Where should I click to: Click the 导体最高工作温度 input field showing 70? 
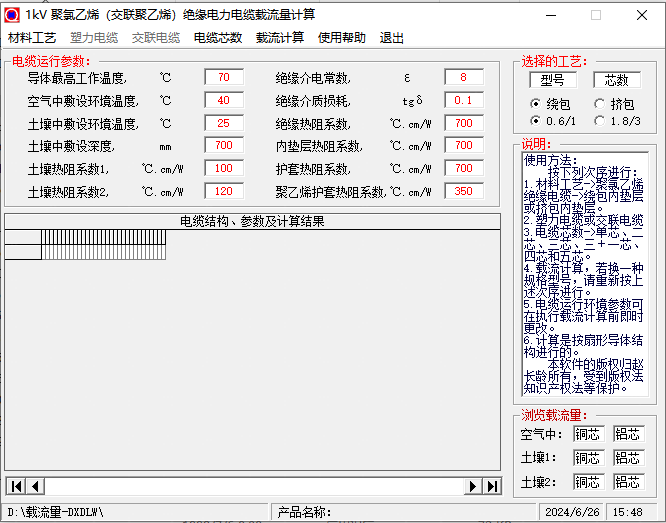pos(223,77)
